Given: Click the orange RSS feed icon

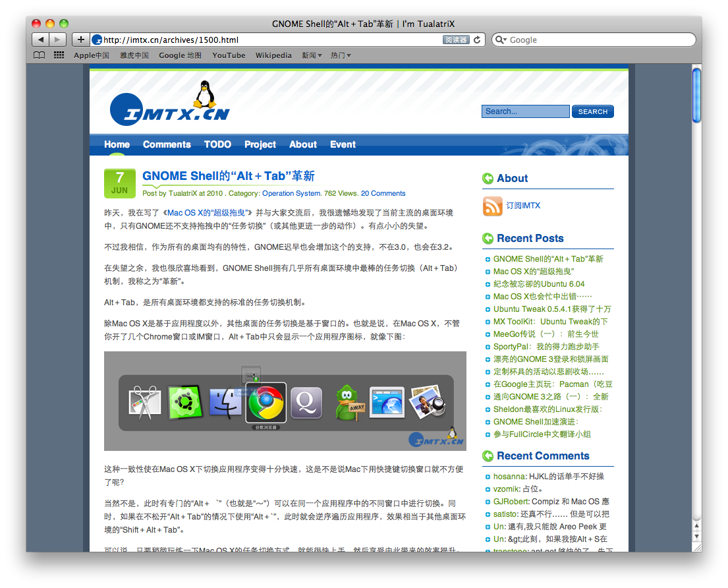Looking at the screenshot, I should point(493,206).
